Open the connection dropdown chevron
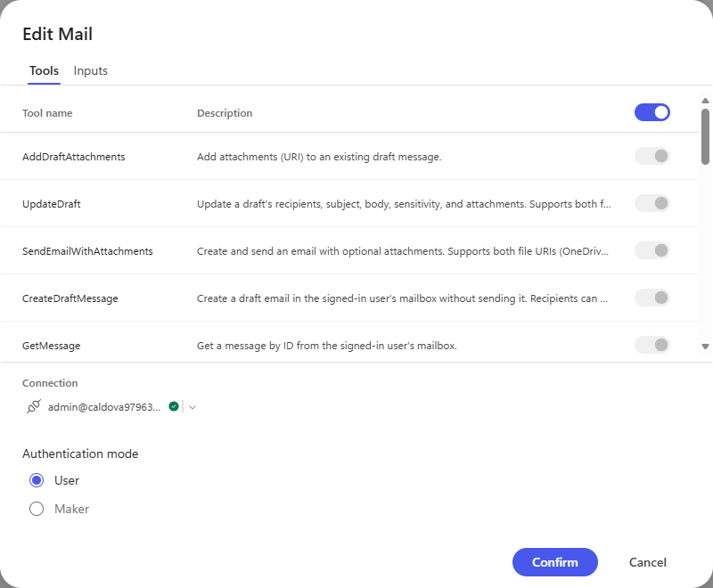 tap(193, 407)
